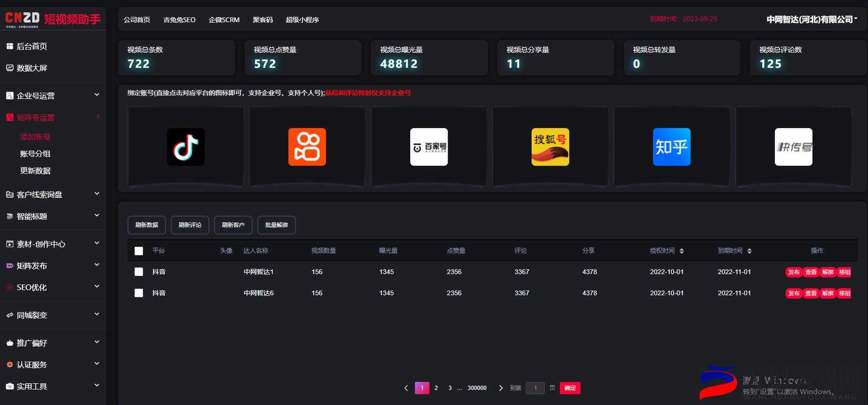
Task: Open 聚客码 in top navigation
Action: 263,20
